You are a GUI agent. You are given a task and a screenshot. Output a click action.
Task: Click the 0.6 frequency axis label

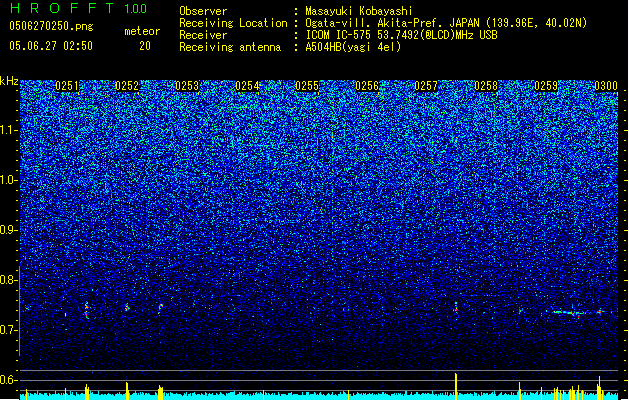pos(9,380)
